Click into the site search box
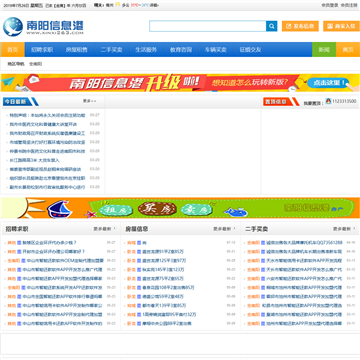Image resolution: width=360 pixels, height=360 pixels. (x=208, y=26)
